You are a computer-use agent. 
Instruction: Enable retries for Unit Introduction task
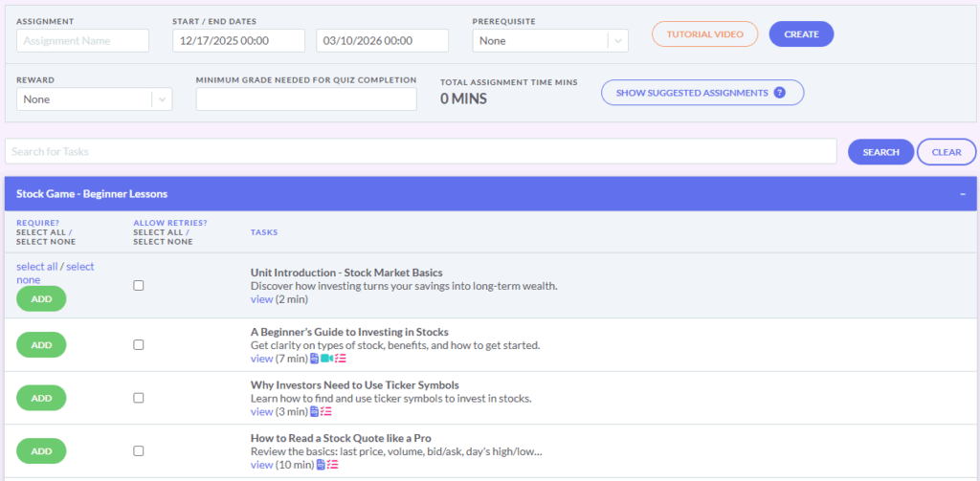click(139, 285)
